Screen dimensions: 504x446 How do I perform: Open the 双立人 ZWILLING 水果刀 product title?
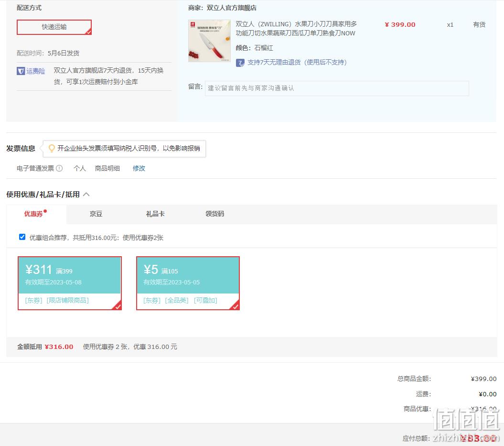coord(296,29)
